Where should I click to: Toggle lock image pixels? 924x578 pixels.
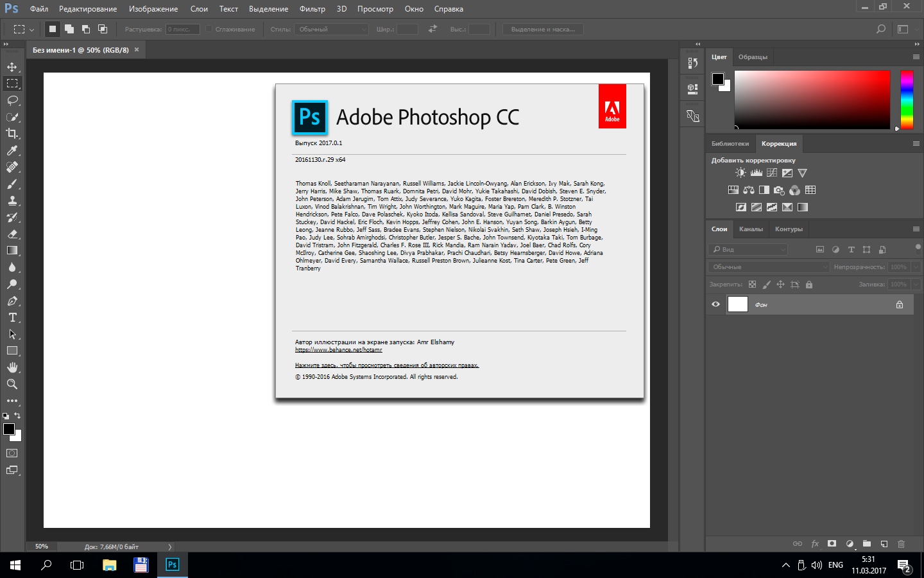coord(767,285)
